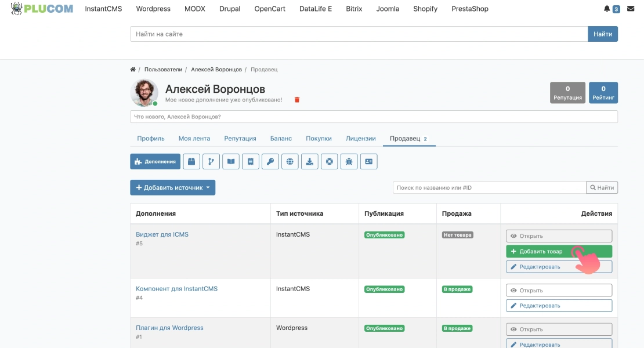
Task: Open the box (products) icon tab
Action: [191, 162]
